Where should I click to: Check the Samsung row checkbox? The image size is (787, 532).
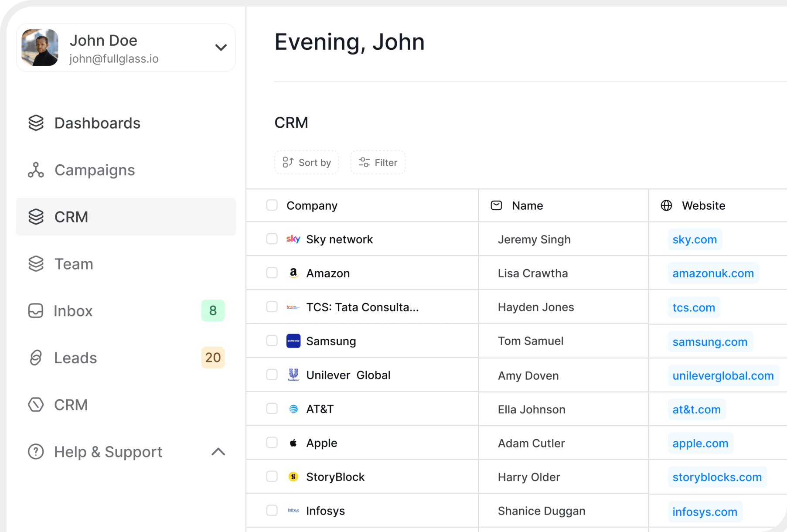click(x=272, y=341)
